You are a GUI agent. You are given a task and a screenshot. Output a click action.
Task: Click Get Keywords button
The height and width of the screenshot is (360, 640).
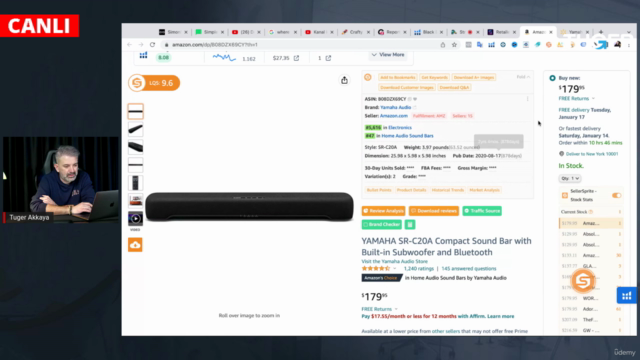click(434, 77)
